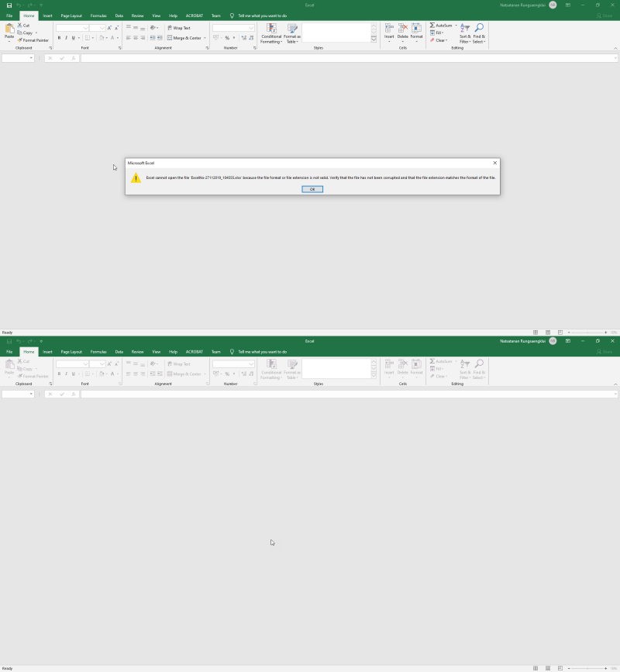Switch to Normal view in upper window status bar
Image resolution: width=620 pixels, height=672 pixels.
(536, 333)
